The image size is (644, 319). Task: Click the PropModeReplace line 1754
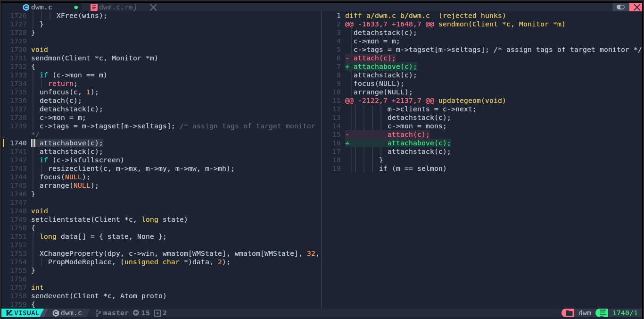[139, 262]
